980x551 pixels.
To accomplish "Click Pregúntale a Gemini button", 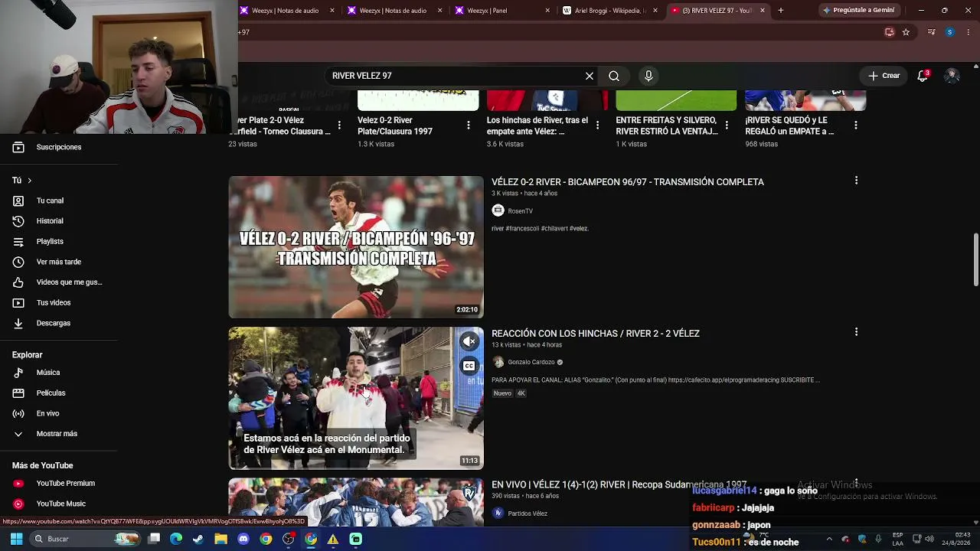I will 858,11.
